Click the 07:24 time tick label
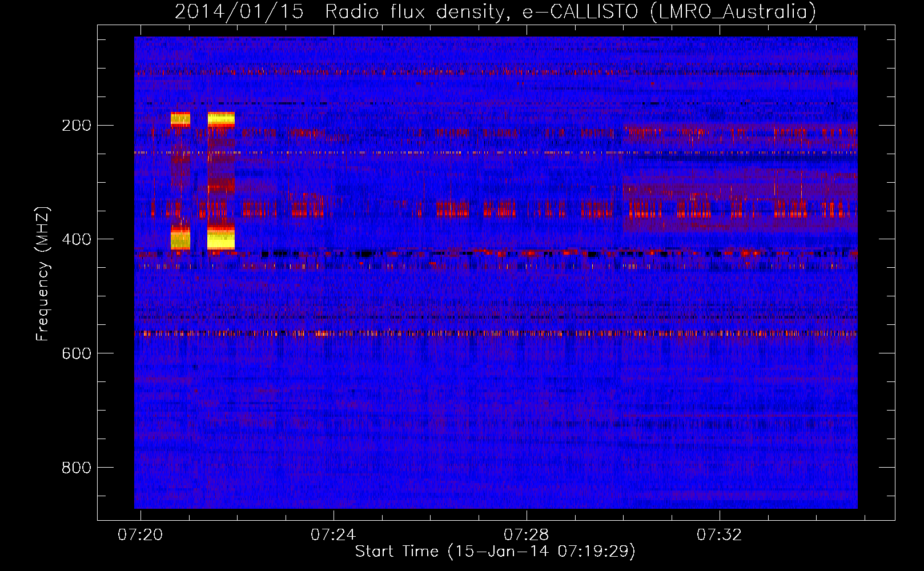This screenshot has height=571, width=924. [334, 534]
